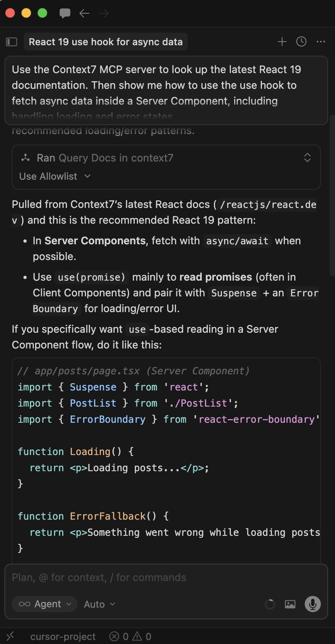The image size is (335, 644).
Task: Open the Agent mode selector
Action: [44, 604]
